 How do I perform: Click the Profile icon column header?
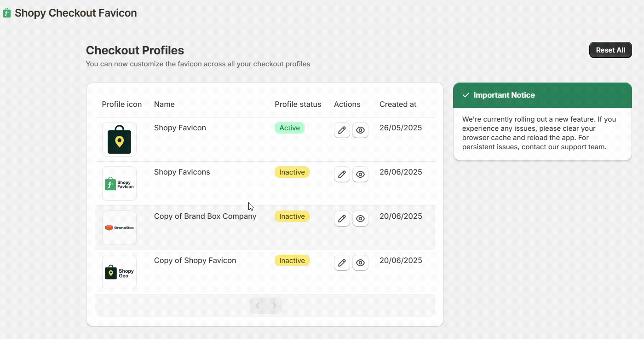tap(122, 104)
